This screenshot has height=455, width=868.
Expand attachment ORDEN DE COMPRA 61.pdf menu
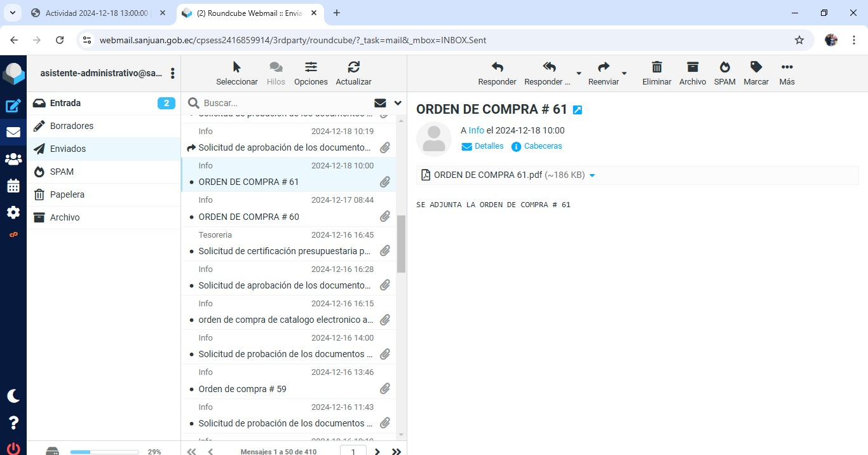click(x=592, y=175)
